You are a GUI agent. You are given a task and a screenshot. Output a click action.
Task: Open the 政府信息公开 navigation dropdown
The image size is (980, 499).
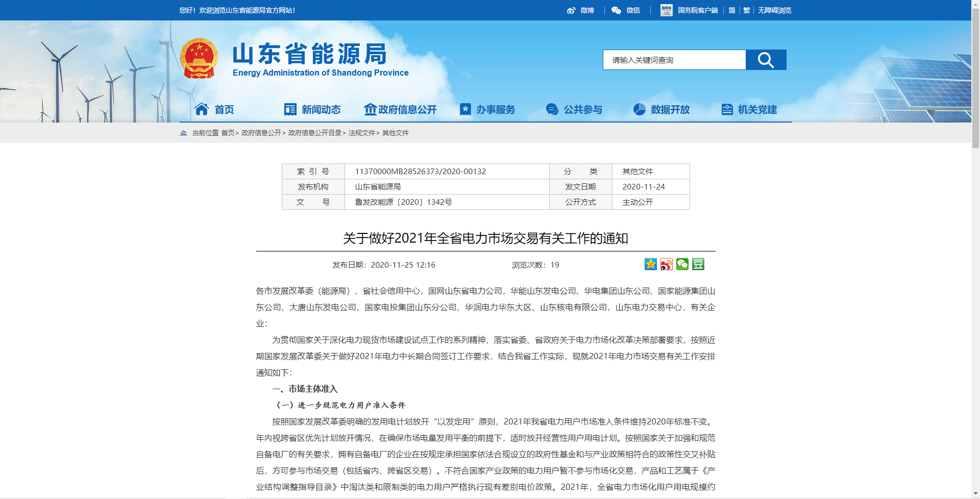(401, 109)
